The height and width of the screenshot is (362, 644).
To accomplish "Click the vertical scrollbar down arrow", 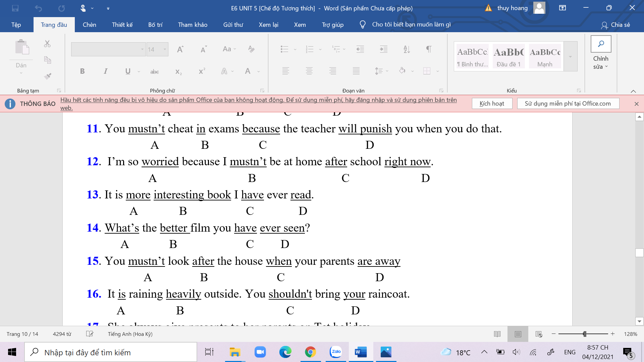I will 639,321.
